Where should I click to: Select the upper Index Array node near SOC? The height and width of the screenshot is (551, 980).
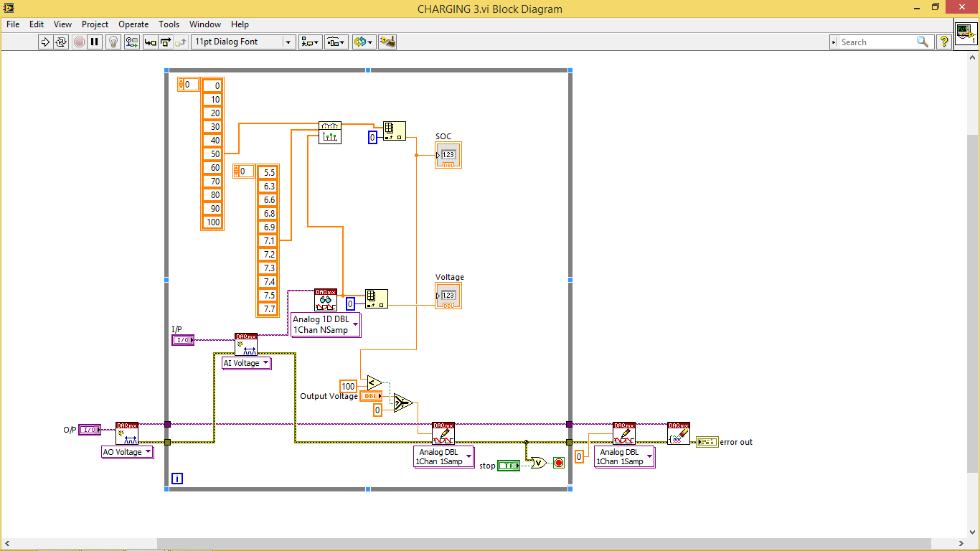(x=394, y=131)
